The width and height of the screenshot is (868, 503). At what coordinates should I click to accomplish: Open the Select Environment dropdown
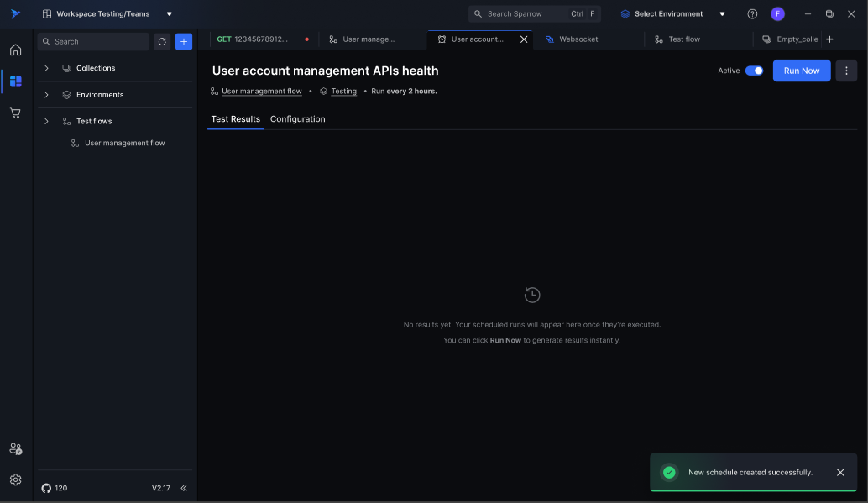coord(672,14)
